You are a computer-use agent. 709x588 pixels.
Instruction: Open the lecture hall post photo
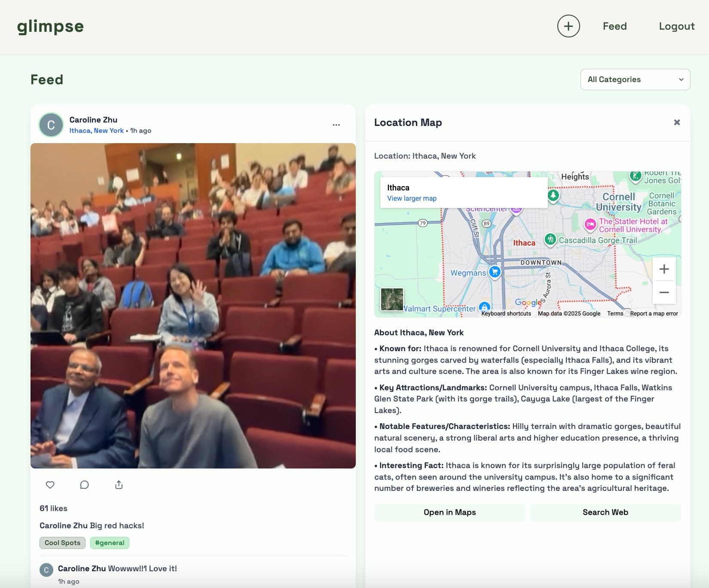193,306
